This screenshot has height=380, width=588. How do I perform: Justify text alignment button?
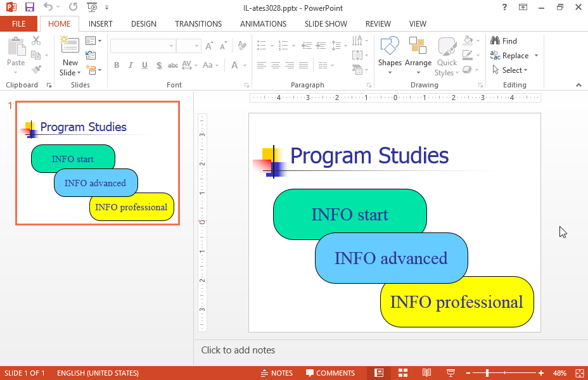pyautogui.click(x=304, y=65)
